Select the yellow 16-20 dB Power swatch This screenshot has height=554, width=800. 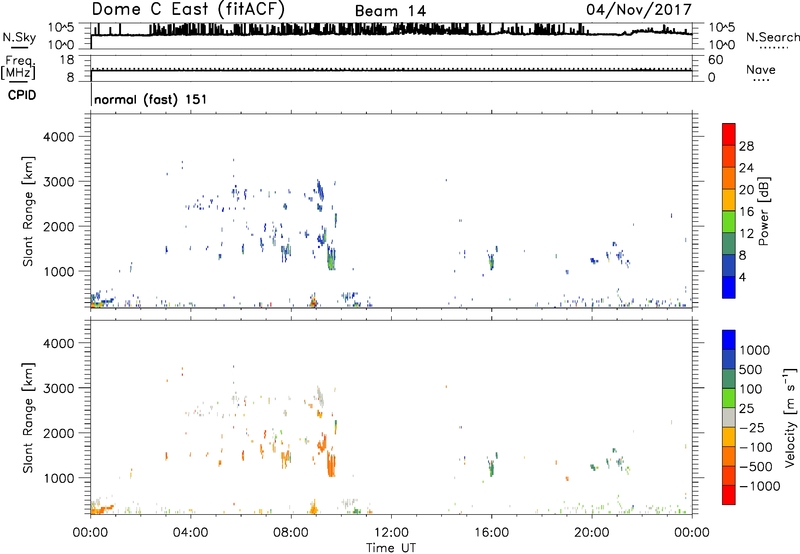pyautogui.click(x=729, y=200)
